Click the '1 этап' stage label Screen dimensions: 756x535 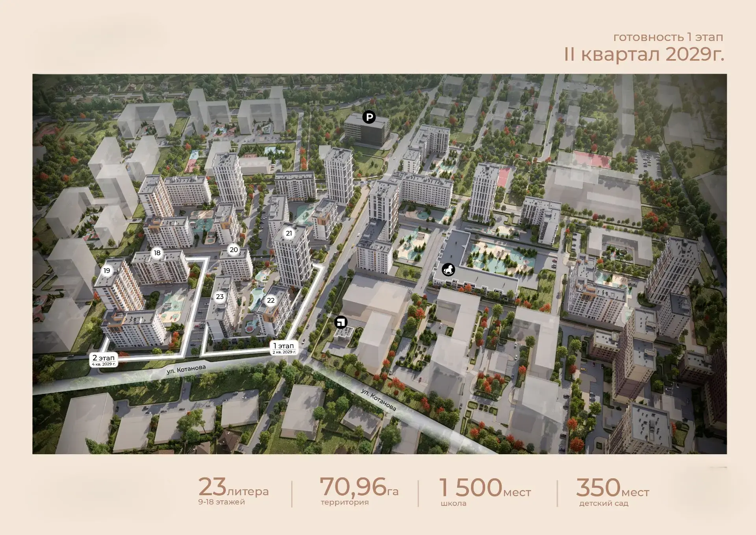click(284, 348)
